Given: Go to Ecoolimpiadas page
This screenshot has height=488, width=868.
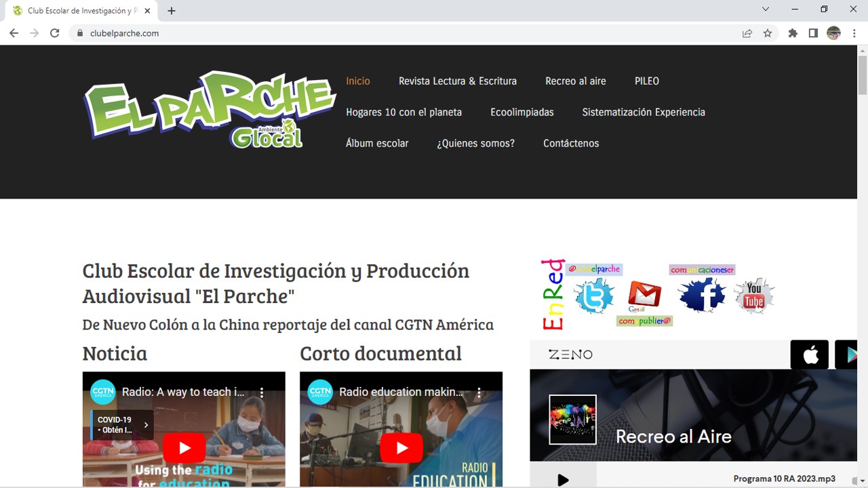Looking at the screenshot, I should pyautogui.click(x=521, y=112).
